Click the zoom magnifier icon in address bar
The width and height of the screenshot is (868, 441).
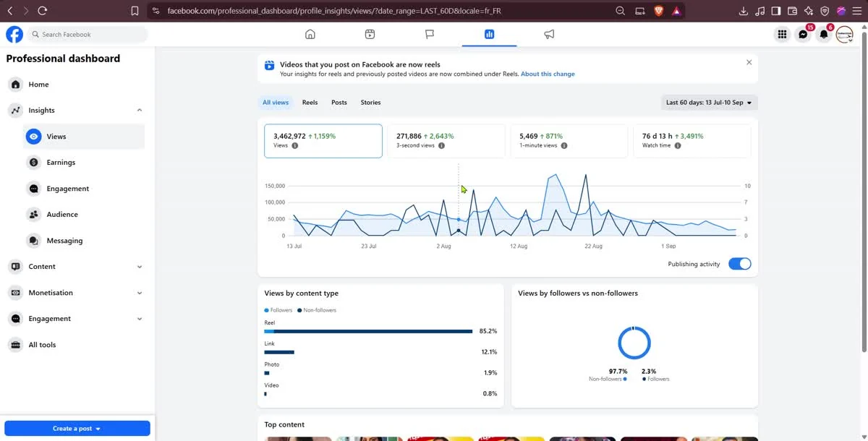(621, 11)
